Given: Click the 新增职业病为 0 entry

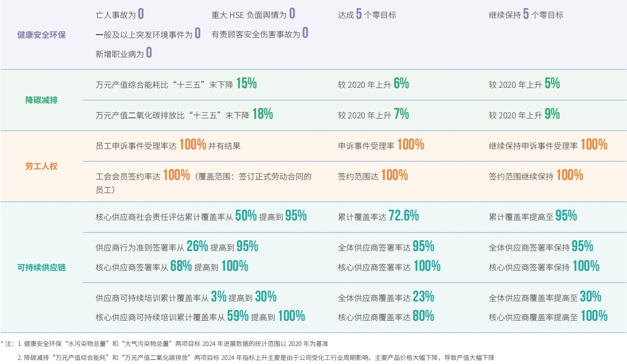Looking at the screenshot, I should coord(123,54).
